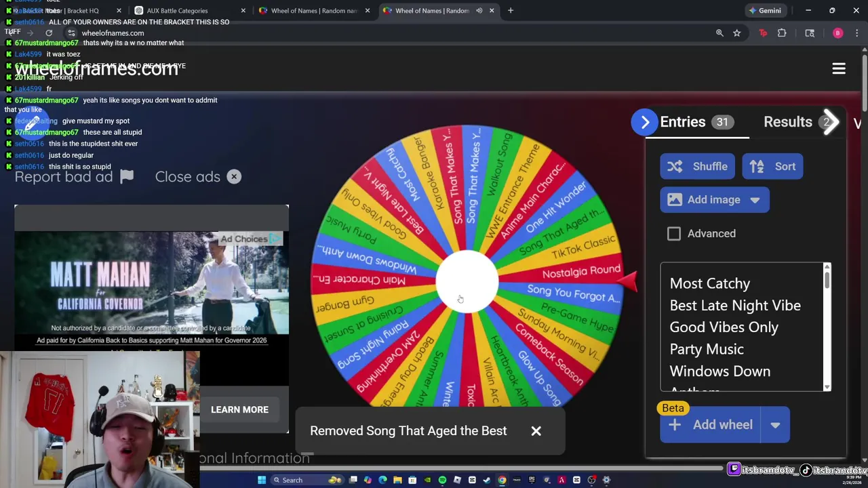Sort the wheel entries
Screen dimensions: 868x488
(x=773, y=167)
